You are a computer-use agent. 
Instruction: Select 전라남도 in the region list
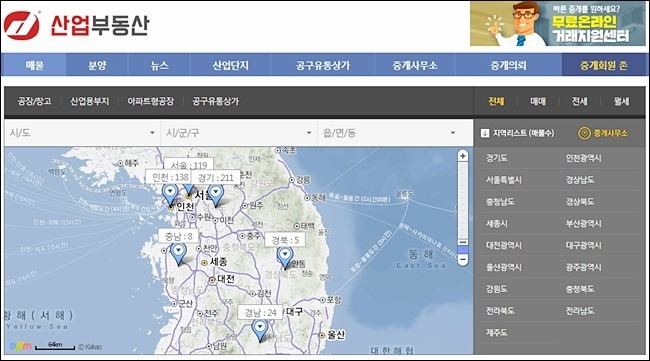point(580,311)
